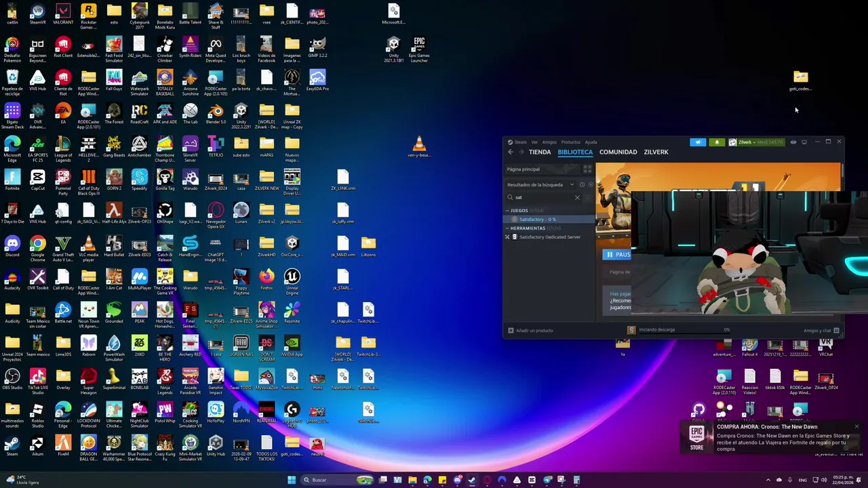Open Steam announcements megaphone button
This screenshot has height=488, width=868.
point(698,142)
